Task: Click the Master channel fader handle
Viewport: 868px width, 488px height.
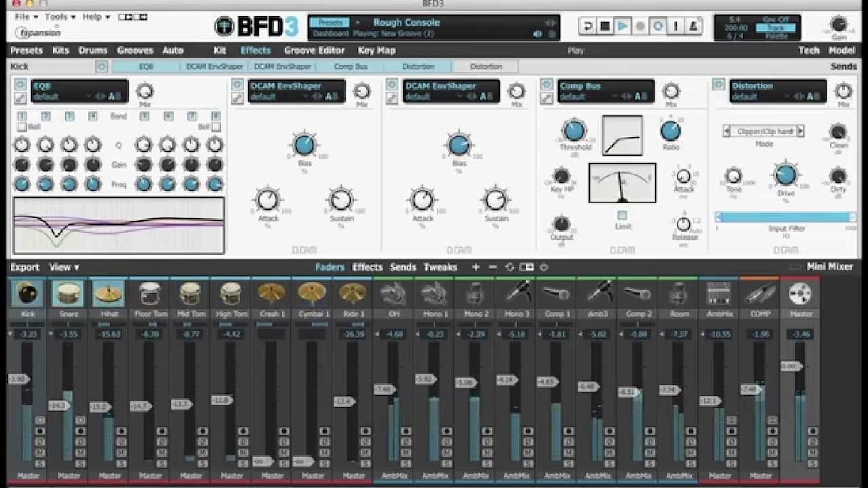Action: pyautogui.click(x=791, y=366)
